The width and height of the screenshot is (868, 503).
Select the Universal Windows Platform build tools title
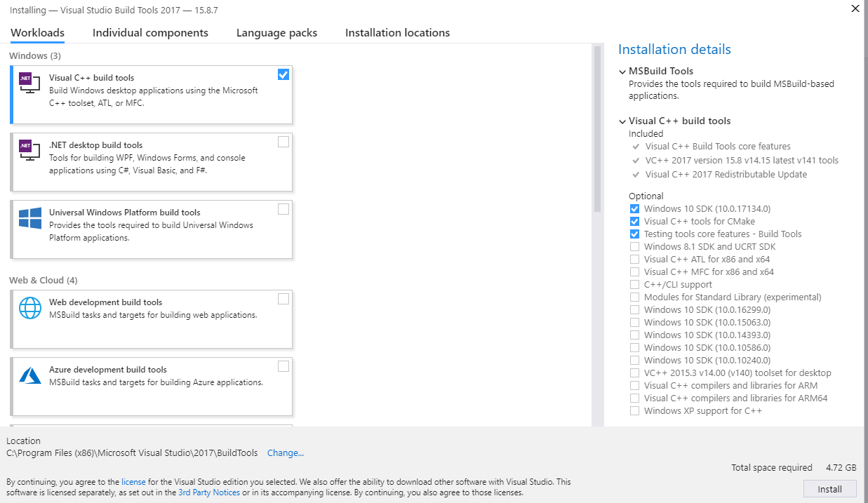tap(125, 213)
